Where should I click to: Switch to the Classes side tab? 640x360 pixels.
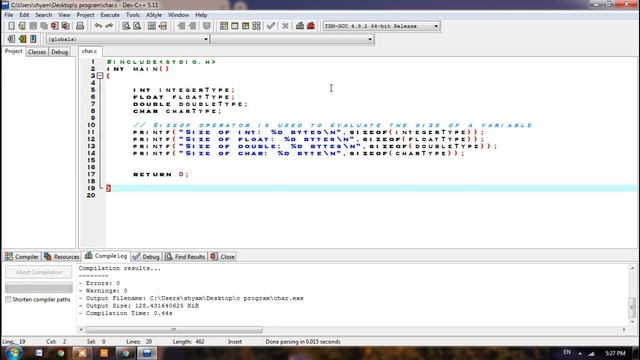(37, 52)
